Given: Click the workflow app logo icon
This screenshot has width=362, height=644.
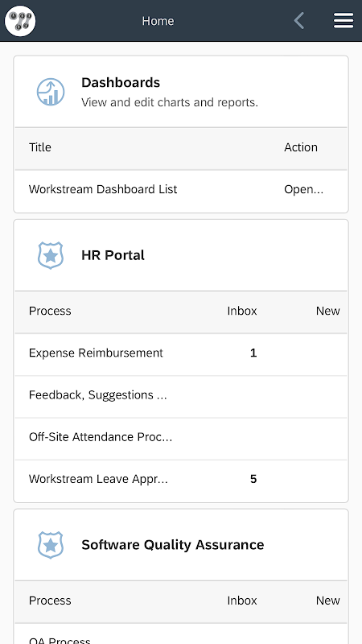Looking at the screenshot, I should [x=20, y=21].
